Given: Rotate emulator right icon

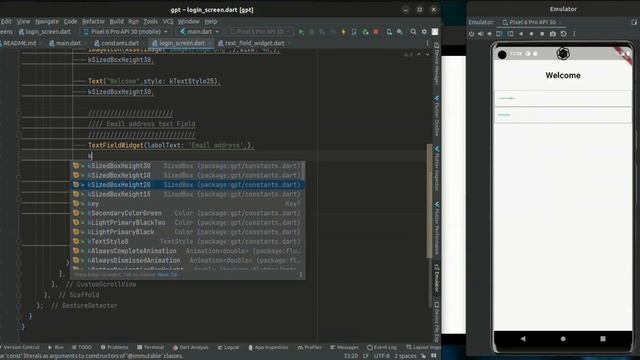Looking at the screenshot, I should pyautogui.click(x=510, y=34).
